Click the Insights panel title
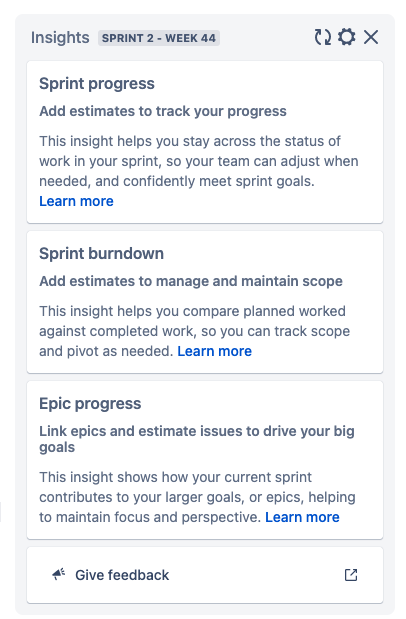The width and height of the screenshot is (406, 619). [x=60, y=38]
